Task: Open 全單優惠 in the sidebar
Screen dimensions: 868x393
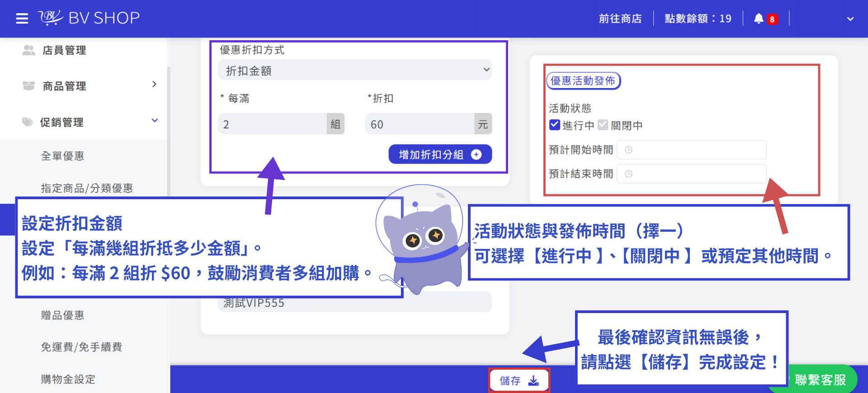Action: click(x=62, y=156)
